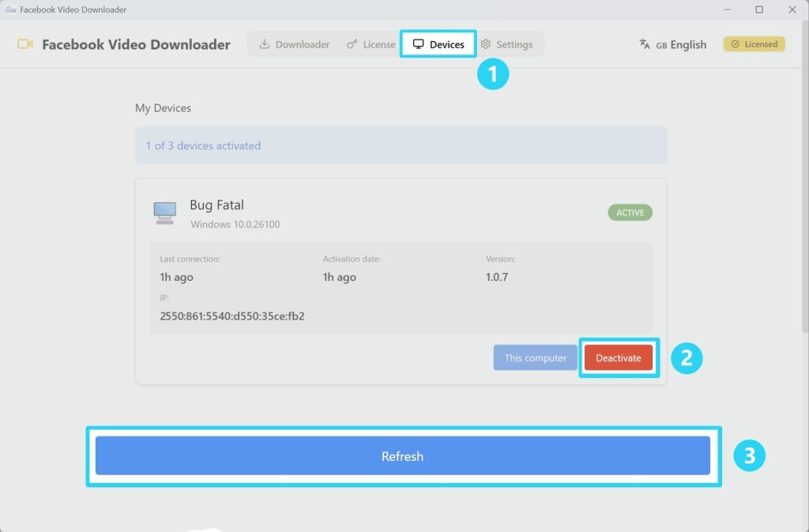
Task: Click the green ACTIVE status badge
Action: [x=630, y=212]
